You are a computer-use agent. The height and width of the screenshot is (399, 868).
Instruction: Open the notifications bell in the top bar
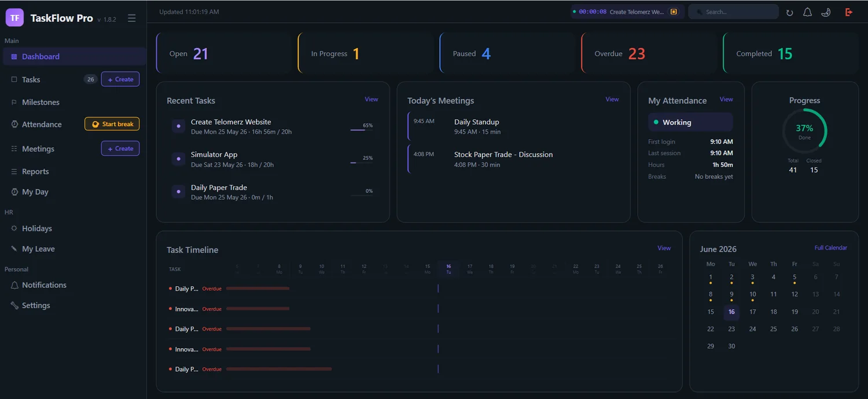[807, 12]
